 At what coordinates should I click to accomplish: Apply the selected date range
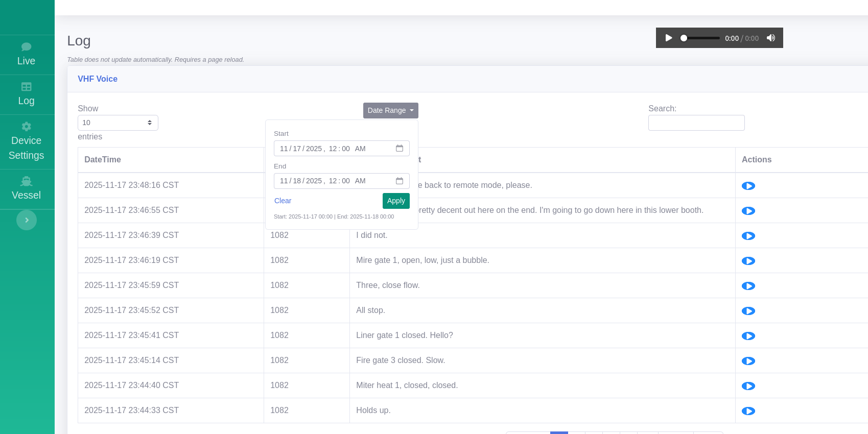(x=395, y=201)
